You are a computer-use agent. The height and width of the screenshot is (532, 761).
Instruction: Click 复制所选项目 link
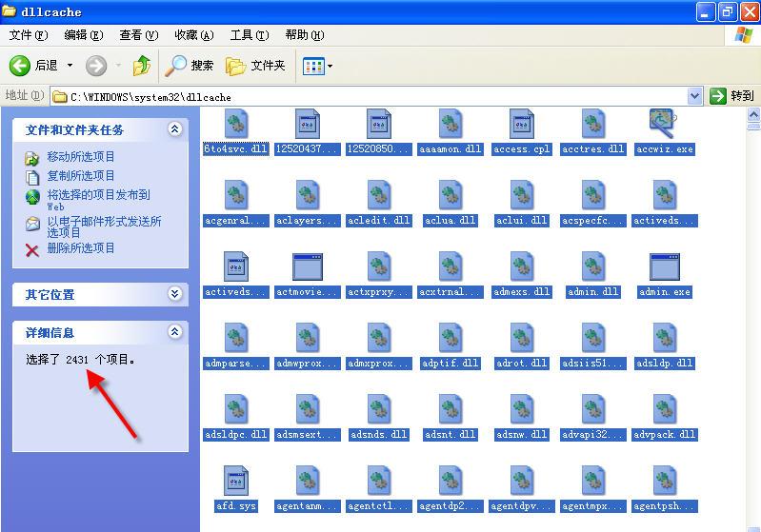coord(81,175)
